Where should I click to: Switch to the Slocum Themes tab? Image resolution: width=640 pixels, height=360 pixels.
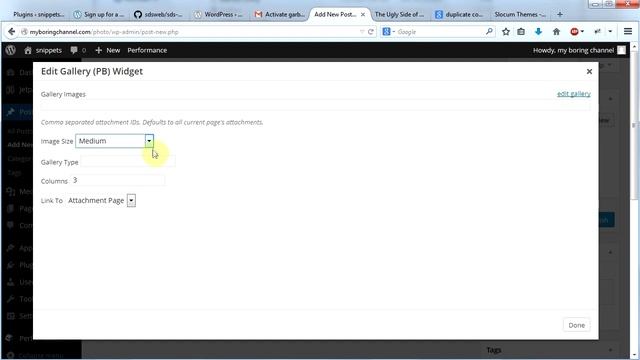519,14
